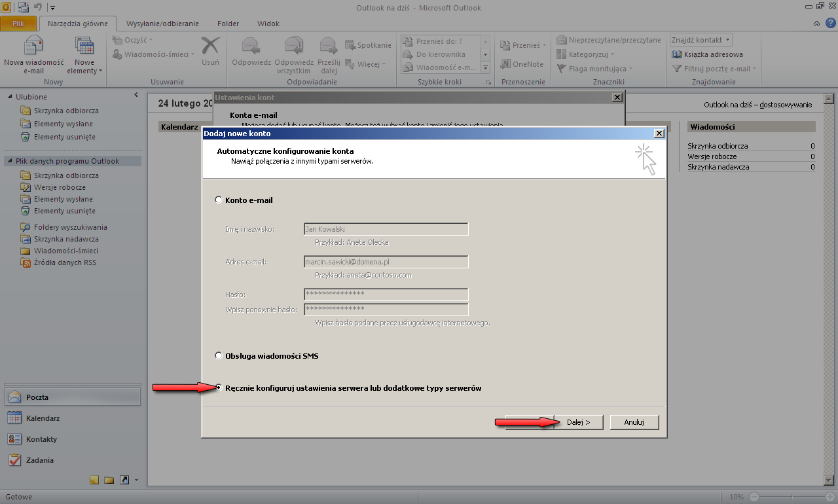Switch to Narzędzia główne tab
This screenshot has height=504, width=838.
78,24
